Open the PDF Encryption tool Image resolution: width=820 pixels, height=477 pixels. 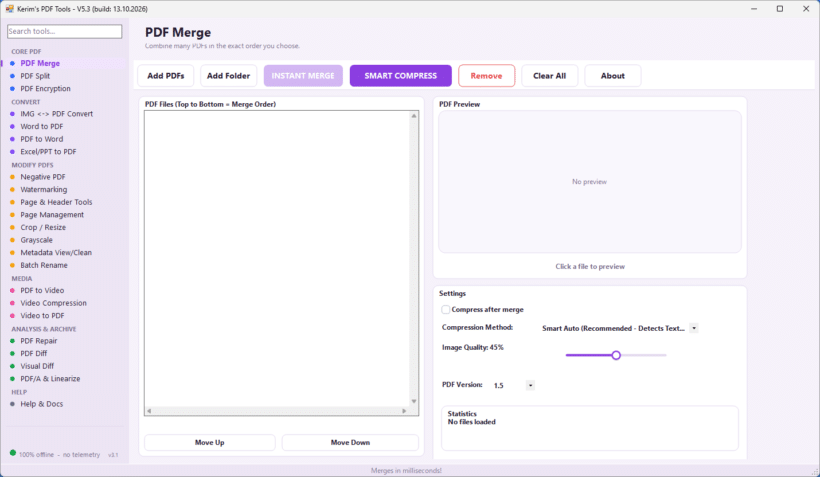(x=45, y=88)
